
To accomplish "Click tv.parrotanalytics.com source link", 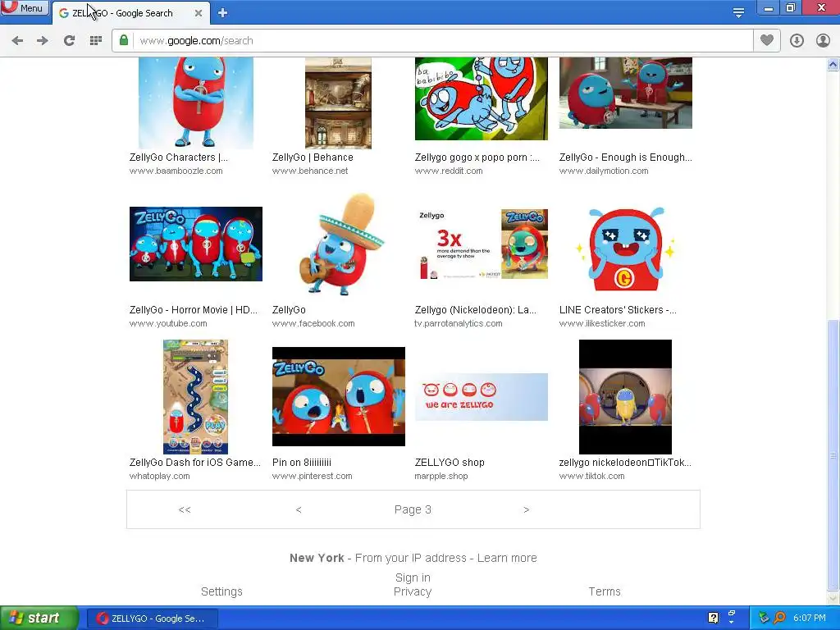I will click(458, 323).
